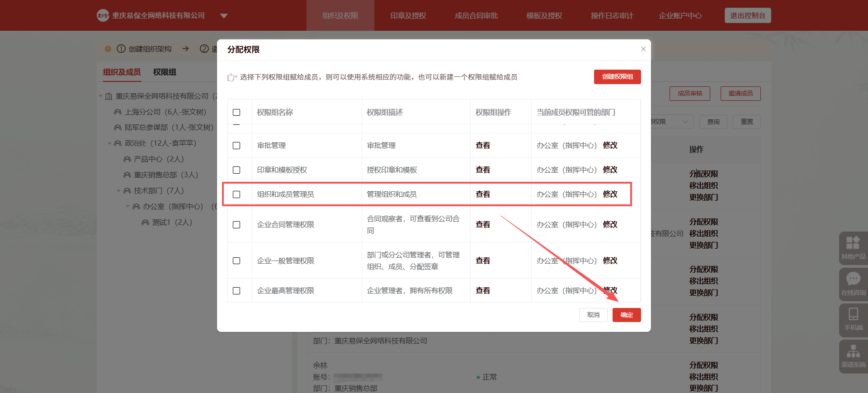Toggle the select-all checkbox in table header
The height and width of the screenshot is (393, 868).
pyautogui.click(x=236, y=112)
